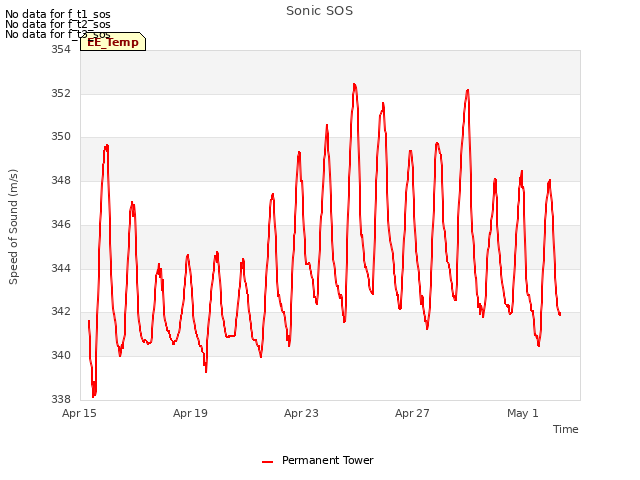Click the Time axis title
Image resolution: width=640 pixels, height=480 pixels.
pyautogui.click(x=565, y=429)
